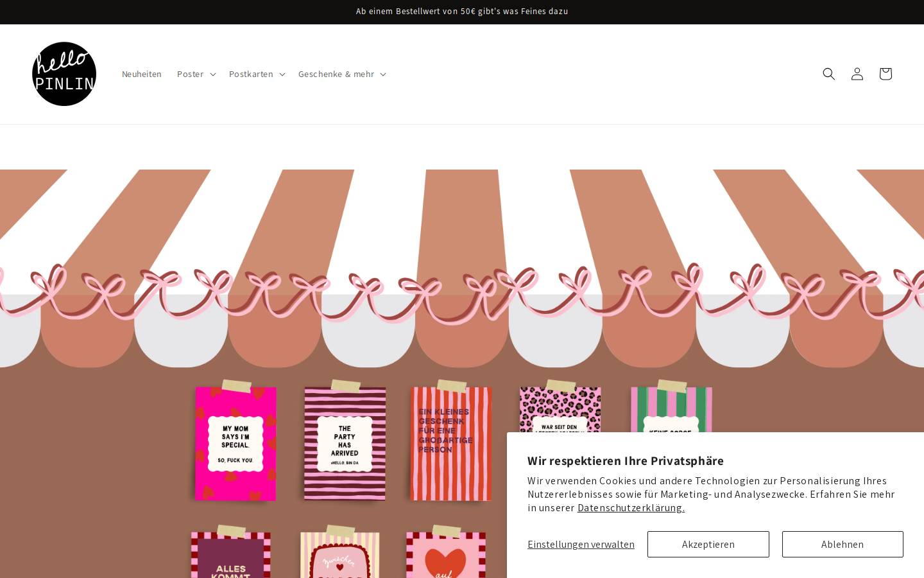Click the 'My mom says I'm special' card
Viewport: 924px width, 578px height.
pyautogui.click(x=235, y=443)
